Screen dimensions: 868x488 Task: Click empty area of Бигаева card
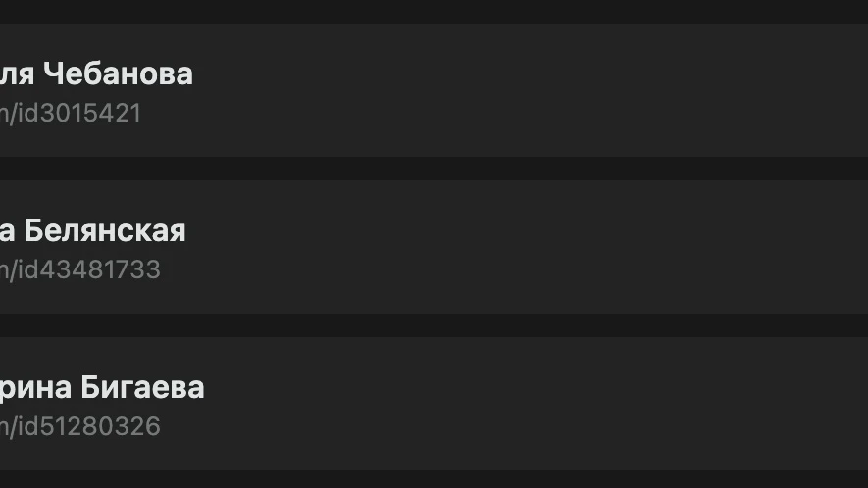click(526, 404)
